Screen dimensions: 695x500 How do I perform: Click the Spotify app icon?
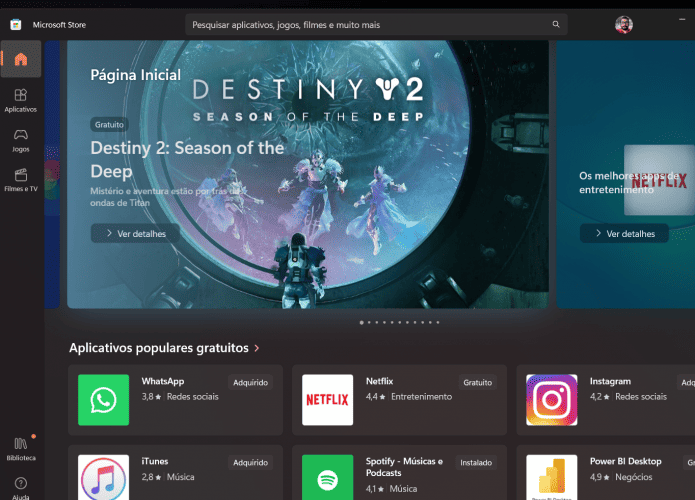[x=328, y=477]
